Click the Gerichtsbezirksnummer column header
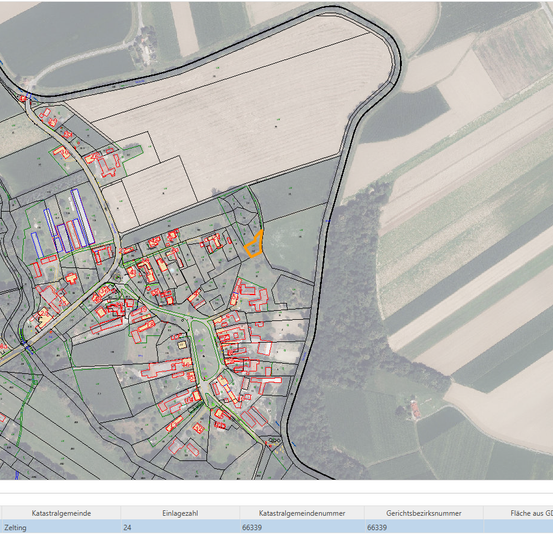Screen dimensions: 553x553 424,513
